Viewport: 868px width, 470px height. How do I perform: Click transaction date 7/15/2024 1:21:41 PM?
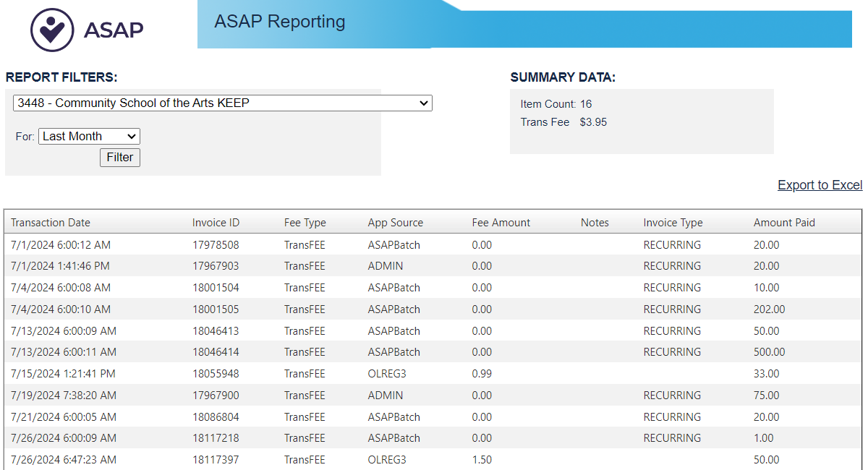(x=63, y=374)
